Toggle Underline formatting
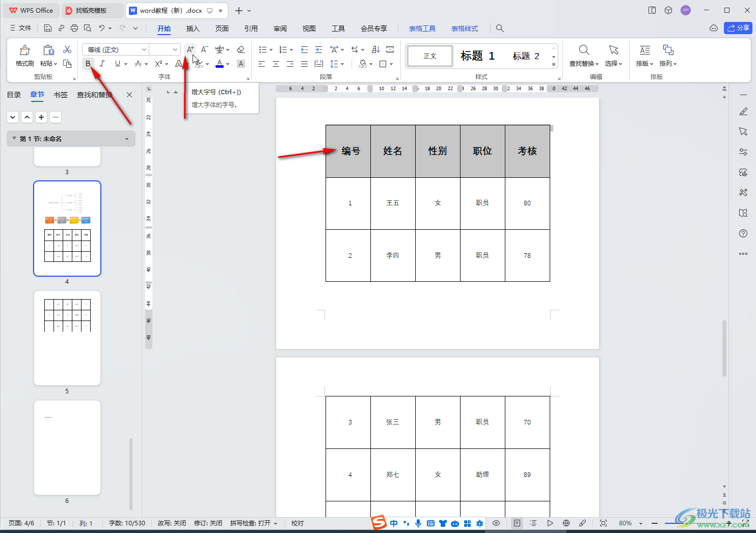The height and width of the screenshot is (533, 756). [118, 64]
